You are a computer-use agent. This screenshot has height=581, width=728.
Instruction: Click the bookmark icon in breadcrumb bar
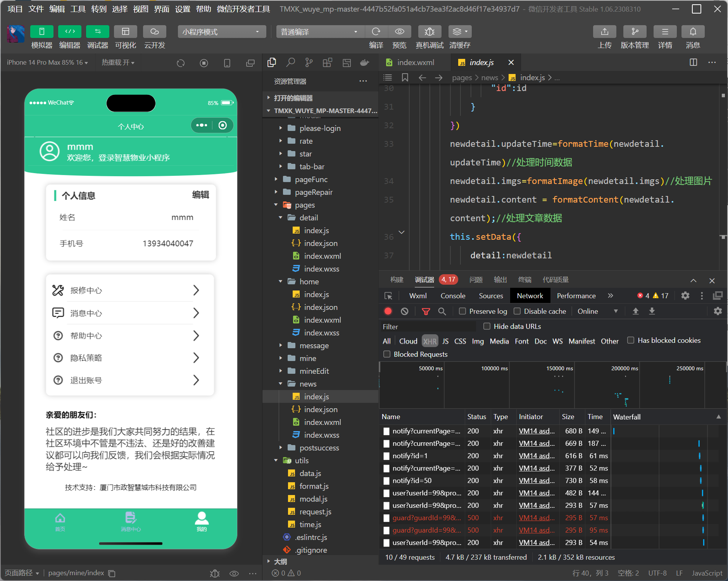tap(405, 77)
